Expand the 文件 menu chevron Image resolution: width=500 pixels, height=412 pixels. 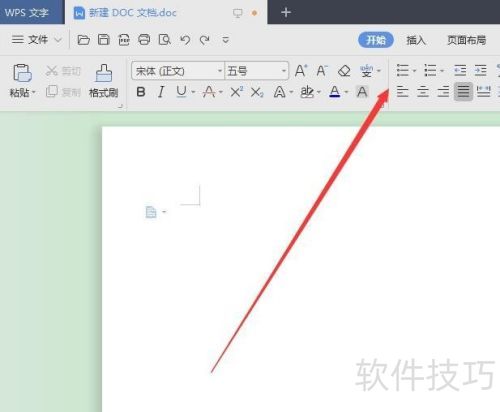point(58,40)
